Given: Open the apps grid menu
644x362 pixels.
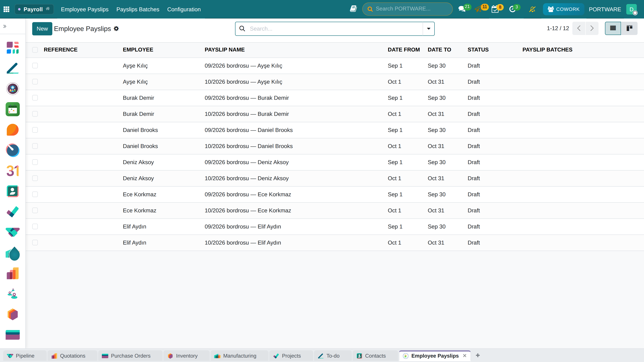Looking at the screenshot, I should coord(6,9).
